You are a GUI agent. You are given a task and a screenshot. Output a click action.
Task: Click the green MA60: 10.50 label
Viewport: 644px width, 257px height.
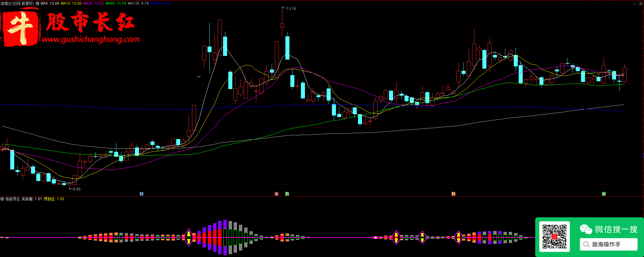116,3
